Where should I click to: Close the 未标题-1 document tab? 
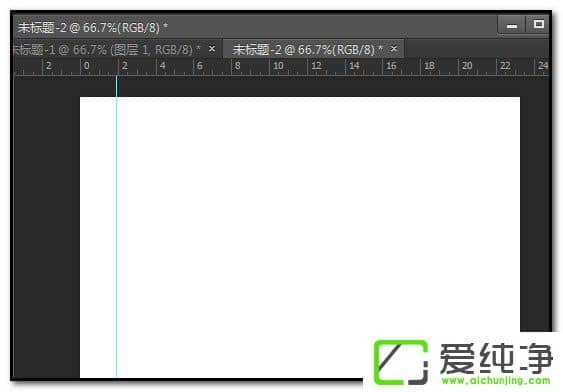coord(212,48)
